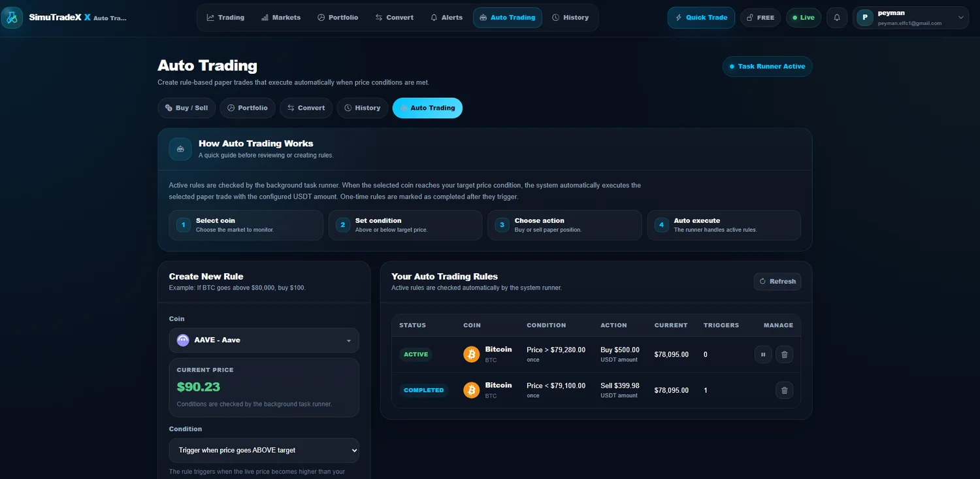Go to Portfolio in top navigation

pos(338,18)
